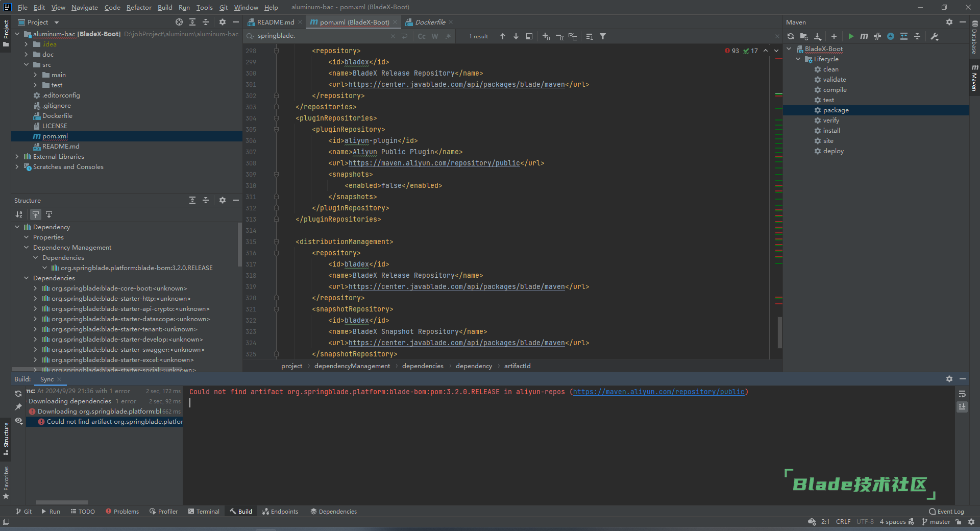Sort Structure alphabetically

click(19, 214)
